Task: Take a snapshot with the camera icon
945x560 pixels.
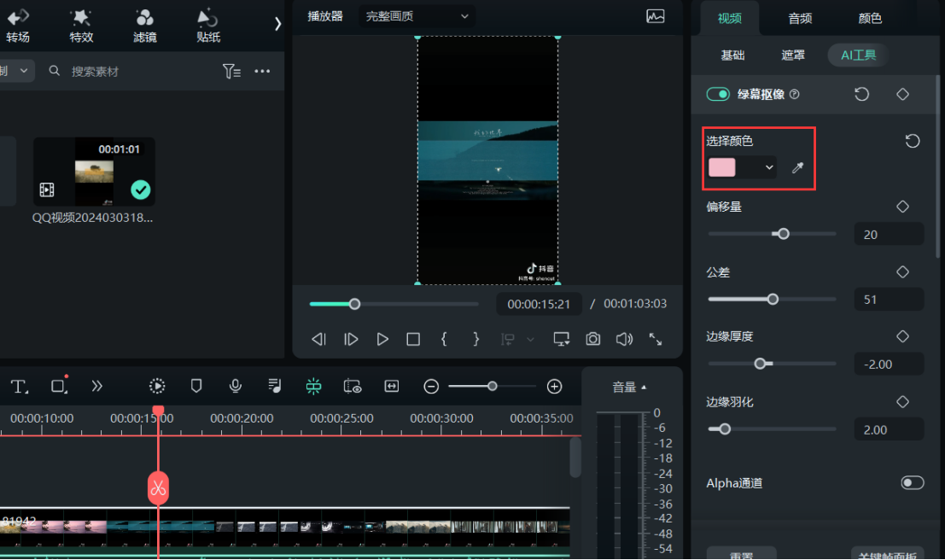Action: 592,339
